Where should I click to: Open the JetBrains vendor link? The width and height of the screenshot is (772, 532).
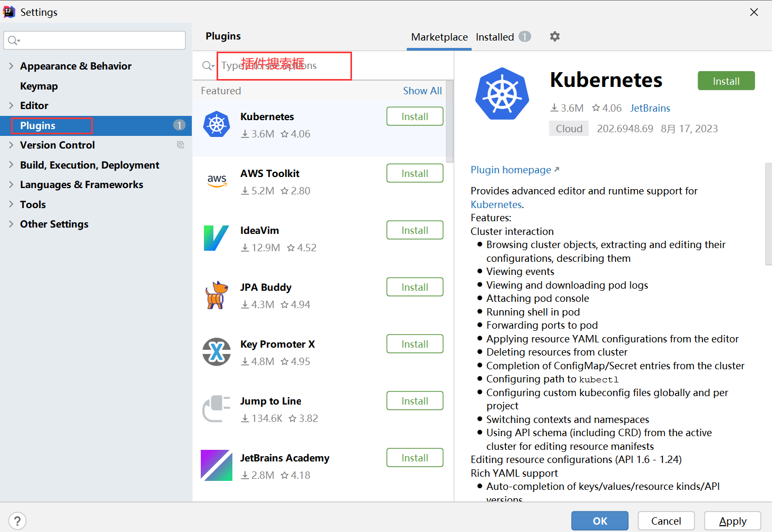click(x=650, y=108)
